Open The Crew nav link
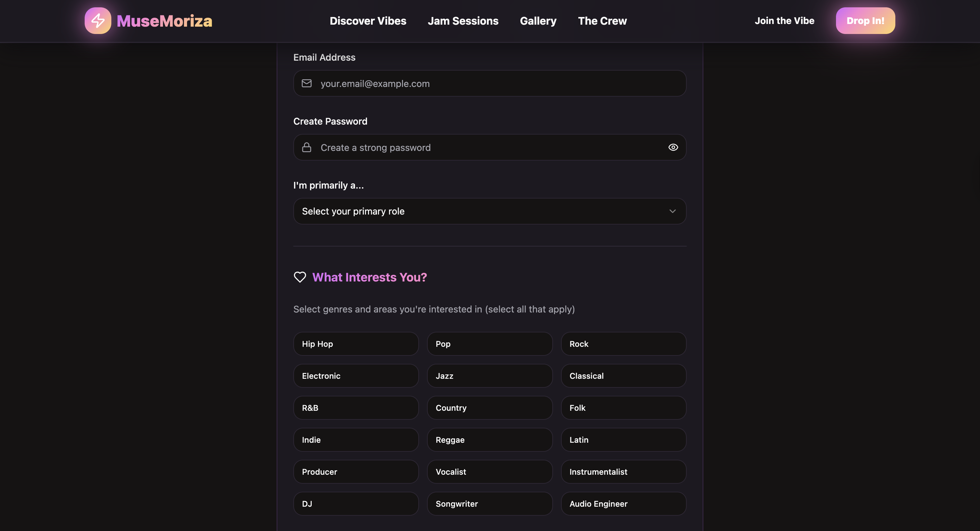The width and height of the screenshot is (980, 531). pyautogui.click(x=602, y=21)
